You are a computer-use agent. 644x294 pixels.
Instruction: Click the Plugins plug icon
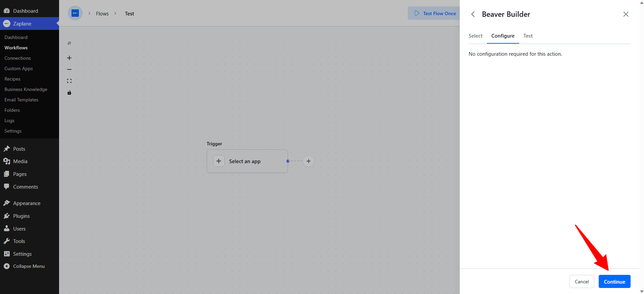(x=7, y=216)
